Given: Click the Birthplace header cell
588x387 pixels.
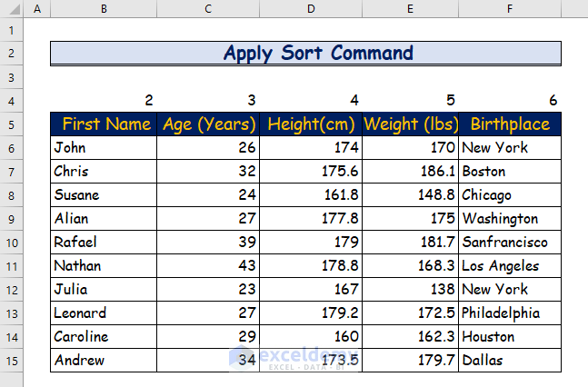Looking at the screenshot, I should click(x=510, y=124).
